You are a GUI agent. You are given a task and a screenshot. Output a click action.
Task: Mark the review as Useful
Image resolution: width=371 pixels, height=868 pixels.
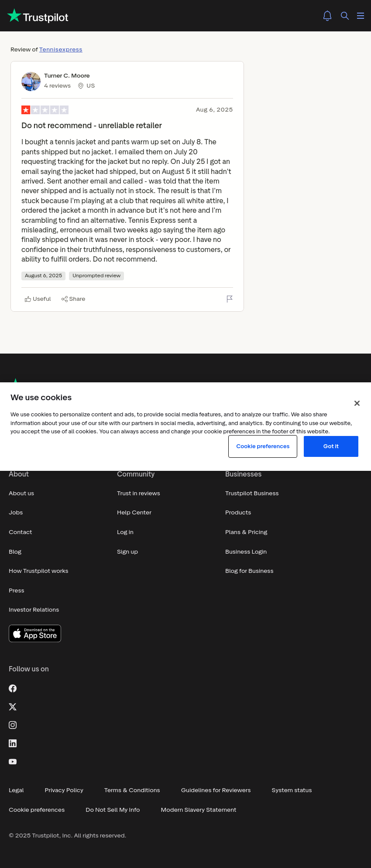pos(38,299)
